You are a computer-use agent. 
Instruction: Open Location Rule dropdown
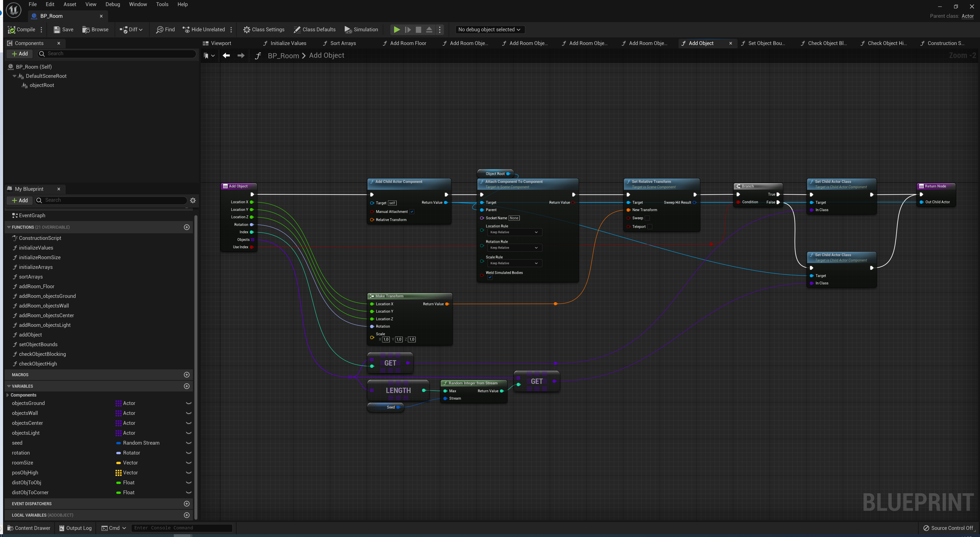click(x=514, y=232)
